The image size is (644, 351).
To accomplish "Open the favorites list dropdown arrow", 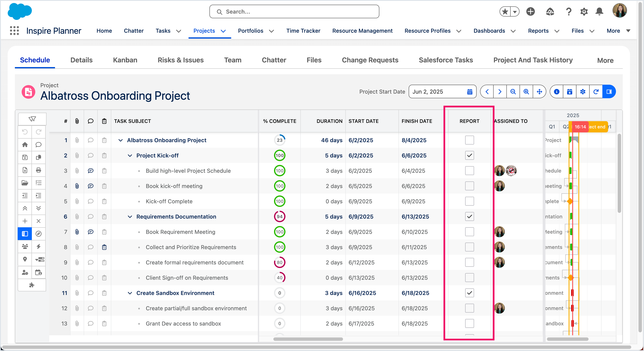I will click(515, 12).
